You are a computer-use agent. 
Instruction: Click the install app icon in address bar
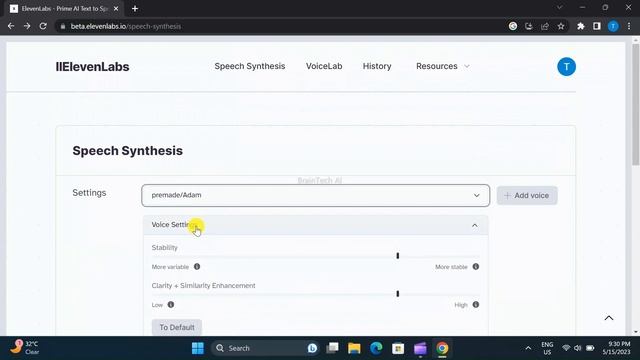tap(529, 26)
